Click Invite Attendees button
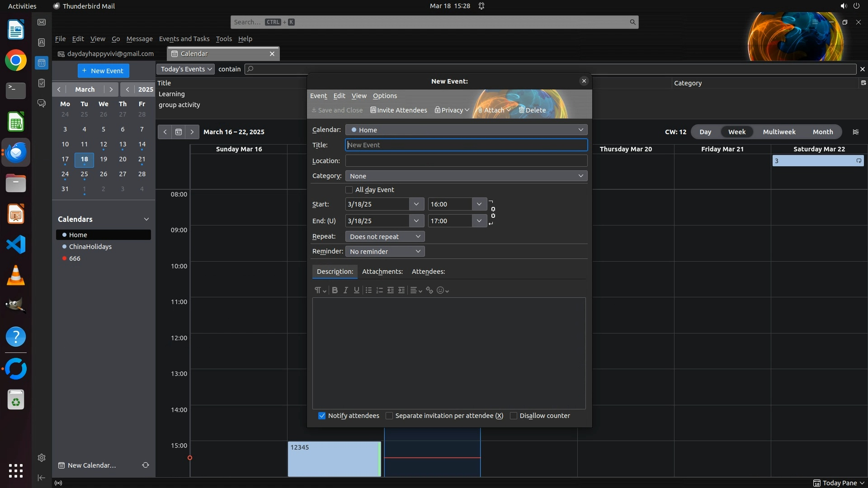868x488 pixels. pos(399,110)
